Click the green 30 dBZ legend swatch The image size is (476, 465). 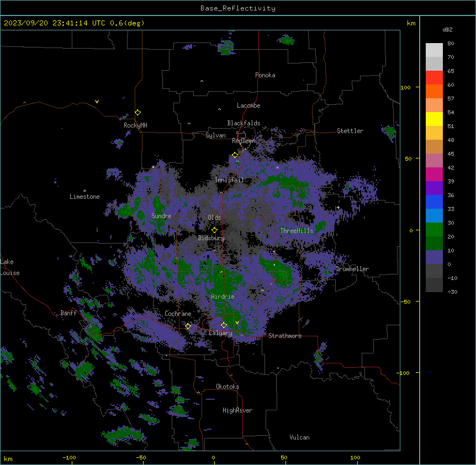[434, 230]
